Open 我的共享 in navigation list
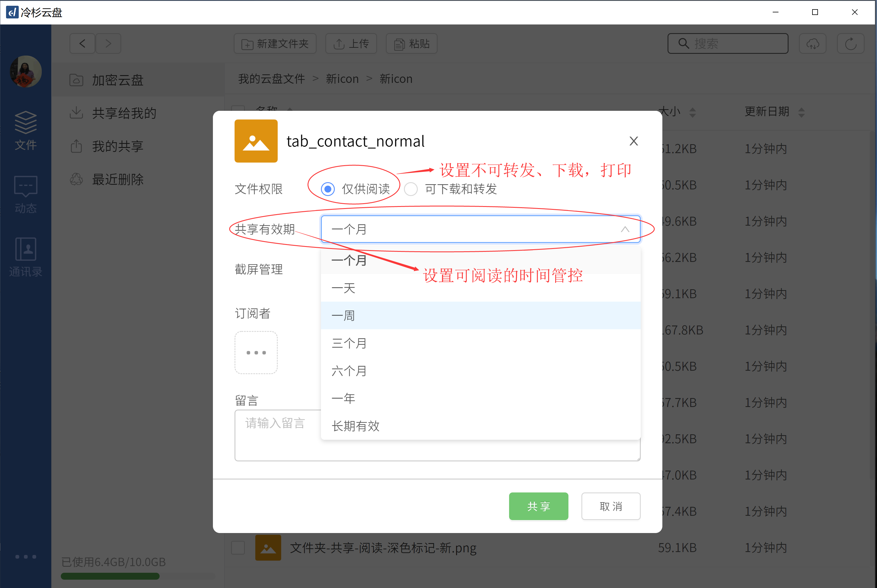The image size is (877, 588). click(x=118, y=146)
